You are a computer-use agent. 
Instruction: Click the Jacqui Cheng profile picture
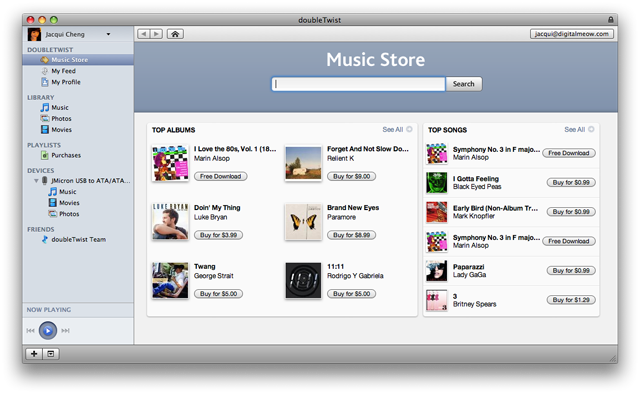(x=34, y=34)
